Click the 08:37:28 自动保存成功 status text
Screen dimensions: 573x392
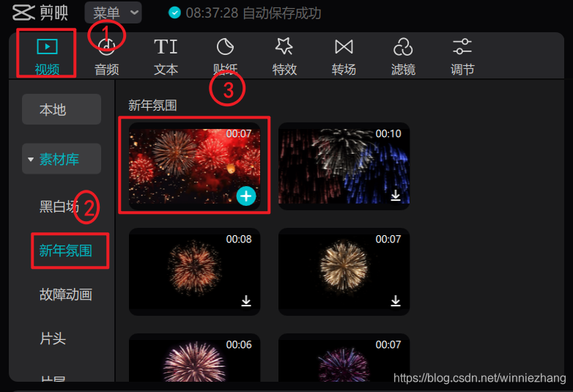pyautogui.click(x=254, y=13)
